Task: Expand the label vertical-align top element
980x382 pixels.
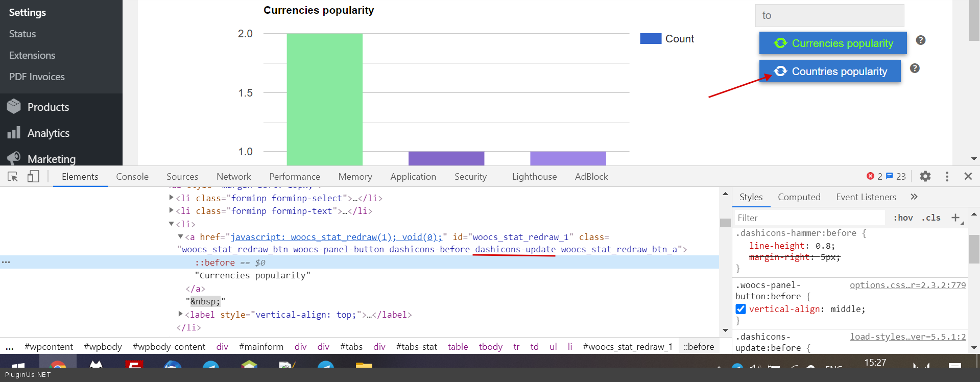Action: 180,315
